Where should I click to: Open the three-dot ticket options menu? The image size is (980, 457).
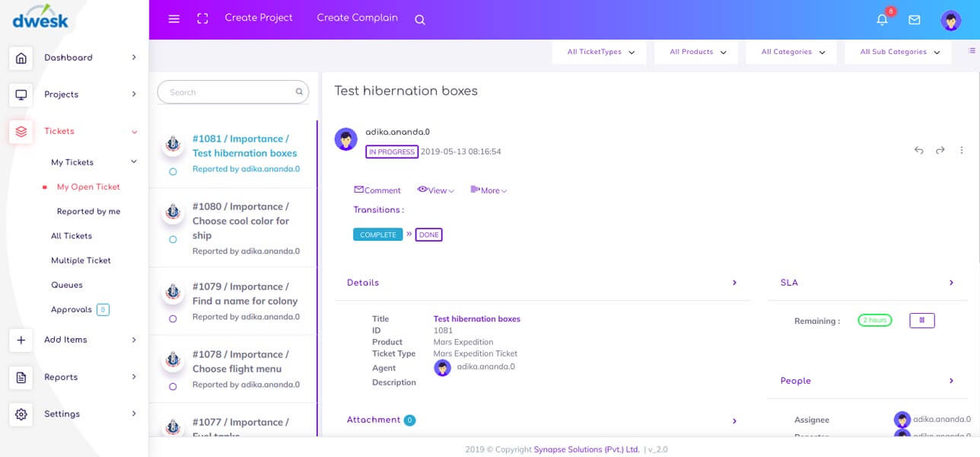coord(962,151)
